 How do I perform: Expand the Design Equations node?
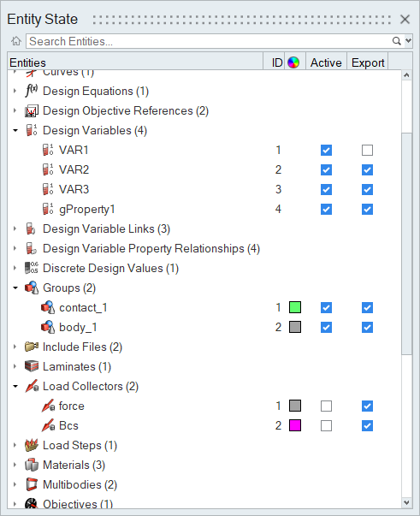(x=15, y=91)
